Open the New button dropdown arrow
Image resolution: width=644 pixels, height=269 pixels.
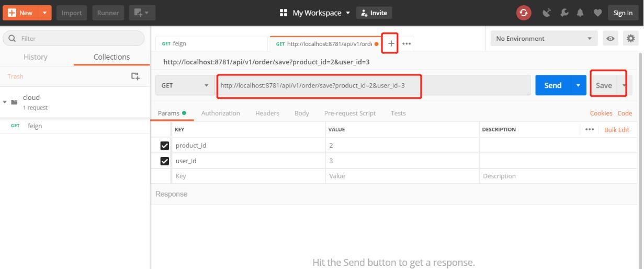pyautogui.click(x=44, y=13)
